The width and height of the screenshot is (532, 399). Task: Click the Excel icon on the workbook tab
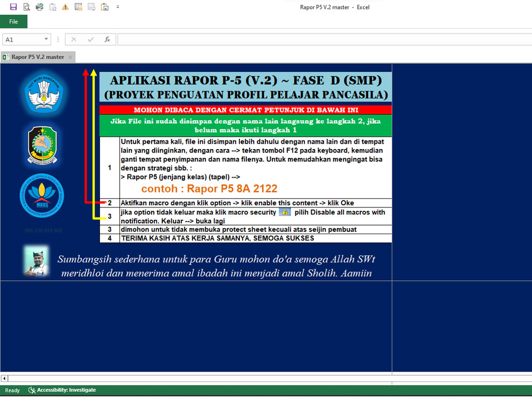tap(6, 57)
